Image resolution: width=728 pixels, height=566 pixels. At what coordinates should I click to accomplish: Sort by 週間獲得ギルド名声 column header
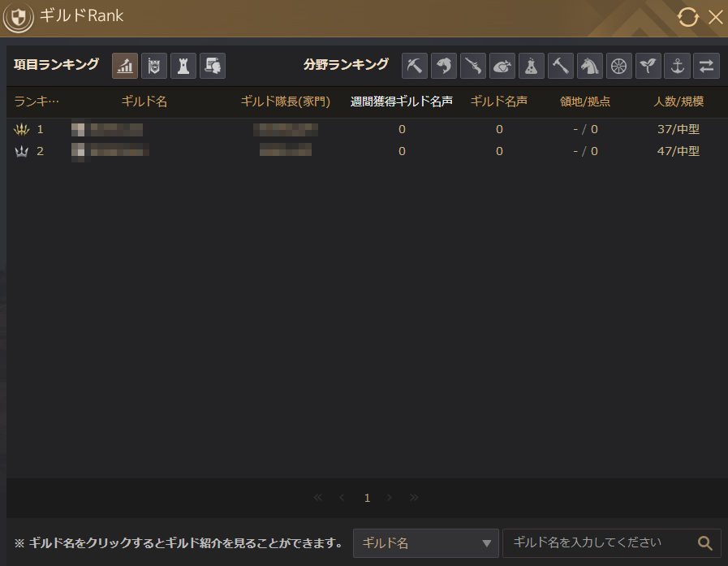point(402,102)
